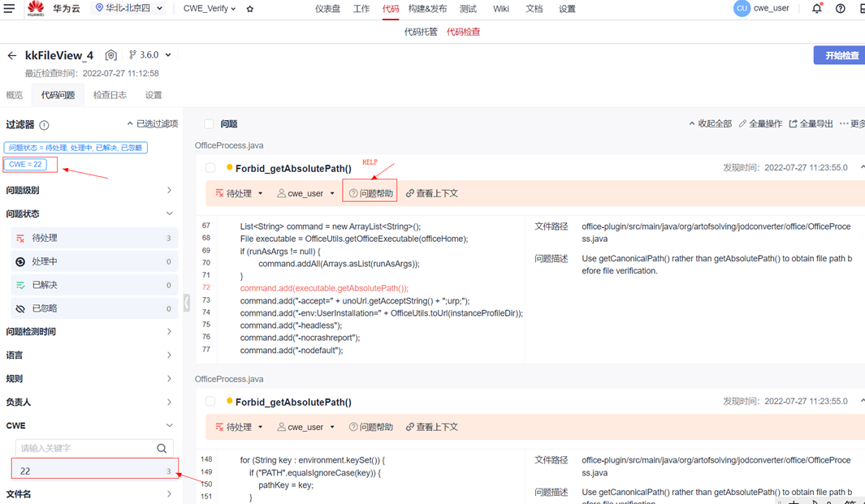Open the help question mark icon
The width and height of the screenshot is (865, 504).
pyautogui.click(x=840, y=8)
